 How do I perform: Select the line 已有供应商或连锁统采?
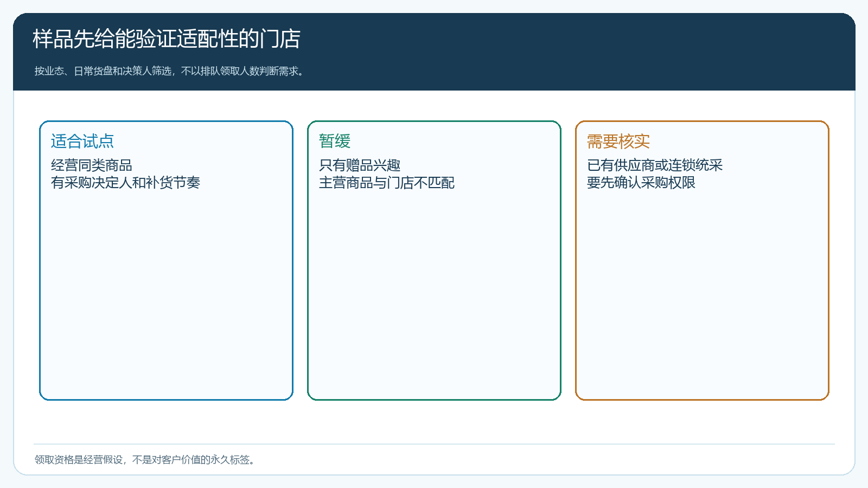tap(655, 165)
